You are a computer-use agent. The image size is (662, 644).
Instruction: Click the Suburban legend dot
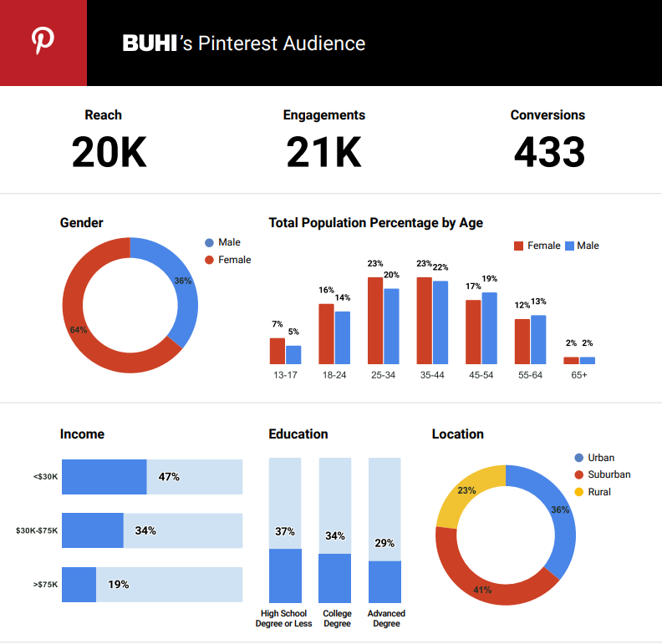tap(578, 474)
